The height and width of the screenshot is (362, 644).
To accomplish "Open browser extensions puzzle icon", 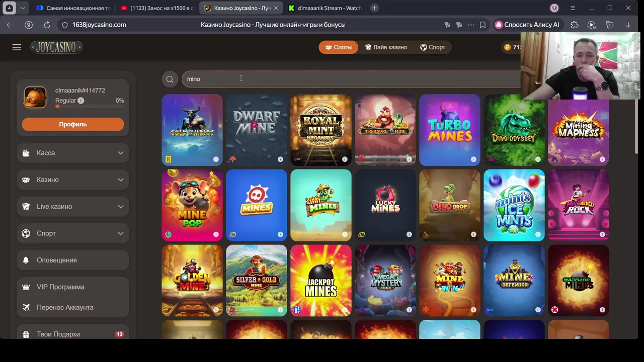I will click(x=575, y=25).
